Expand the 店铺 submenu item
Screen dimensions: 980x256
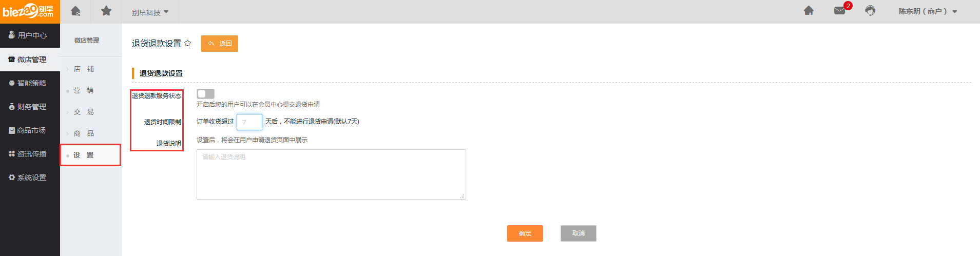(x=84, y=69)
